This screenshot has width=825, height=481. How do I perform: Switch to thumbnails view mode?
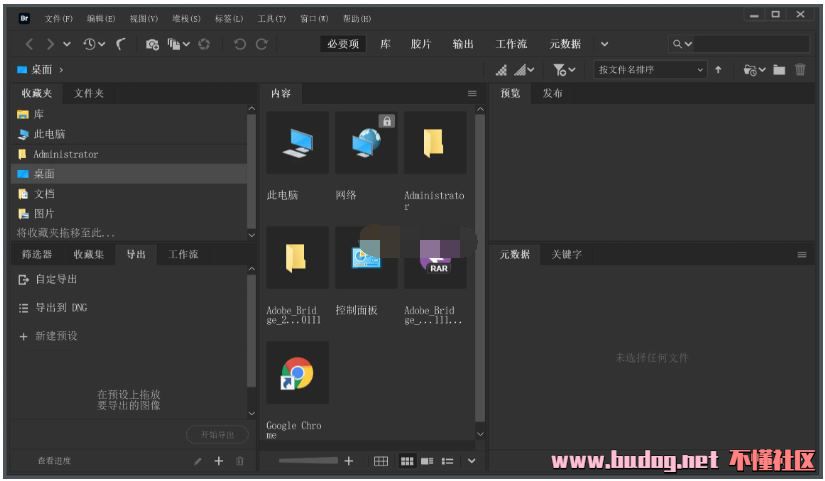click(x=407, y=462)
